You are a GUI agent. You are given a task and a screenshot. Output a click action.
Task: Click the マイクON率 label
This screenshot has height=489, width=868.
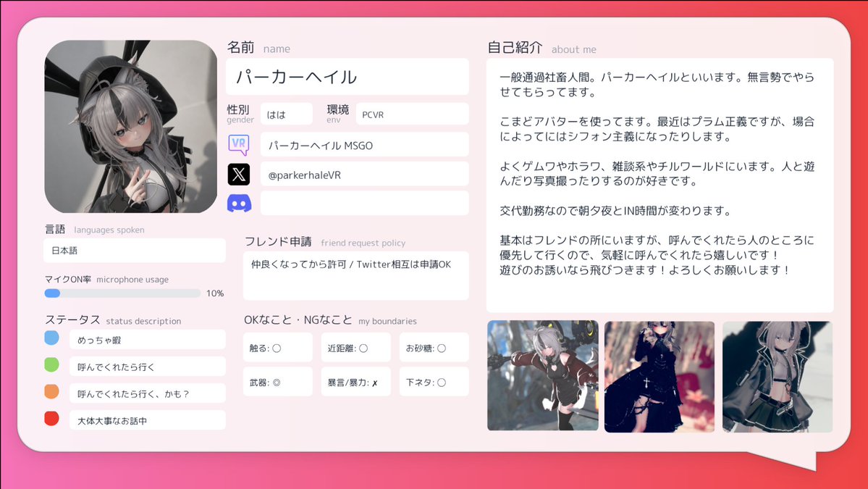click(x=68, y=279)
